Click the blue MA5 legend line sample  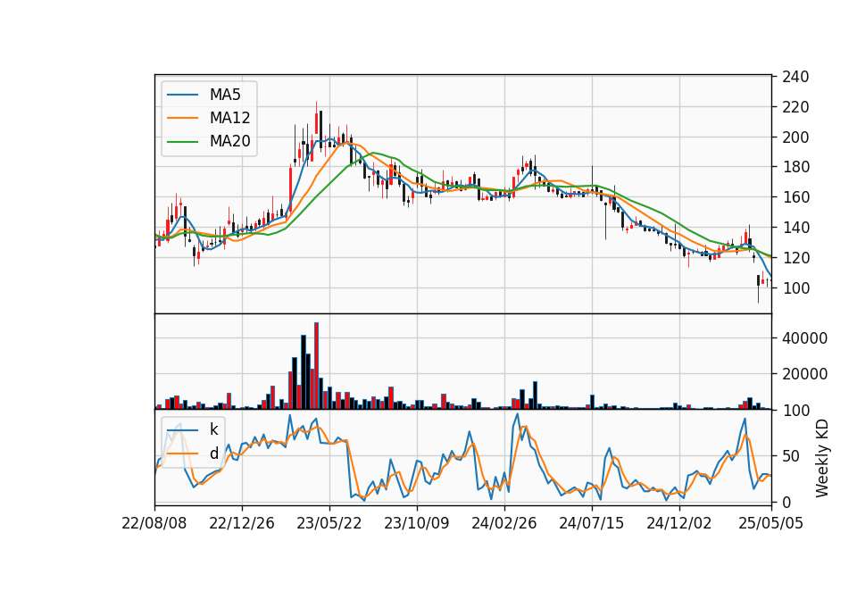tap(182, 95)
